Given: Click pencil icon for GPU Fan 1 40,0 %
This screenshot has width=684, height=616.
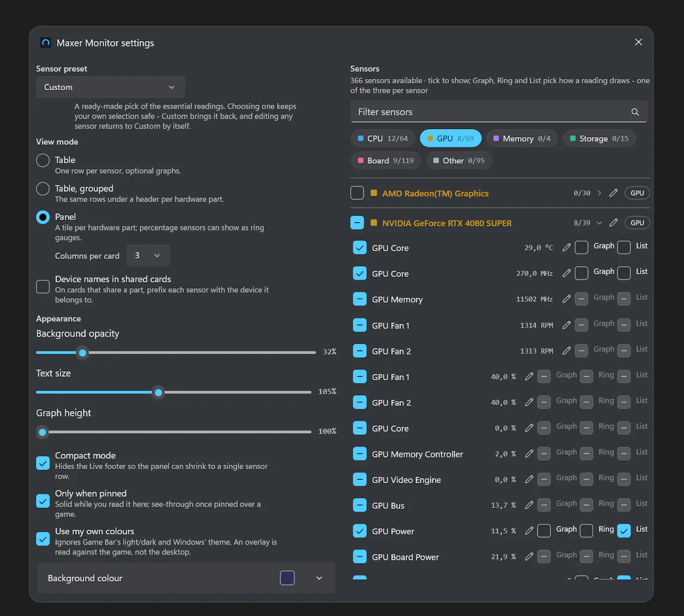Looking at the screenshot, I should coord(529,376).
